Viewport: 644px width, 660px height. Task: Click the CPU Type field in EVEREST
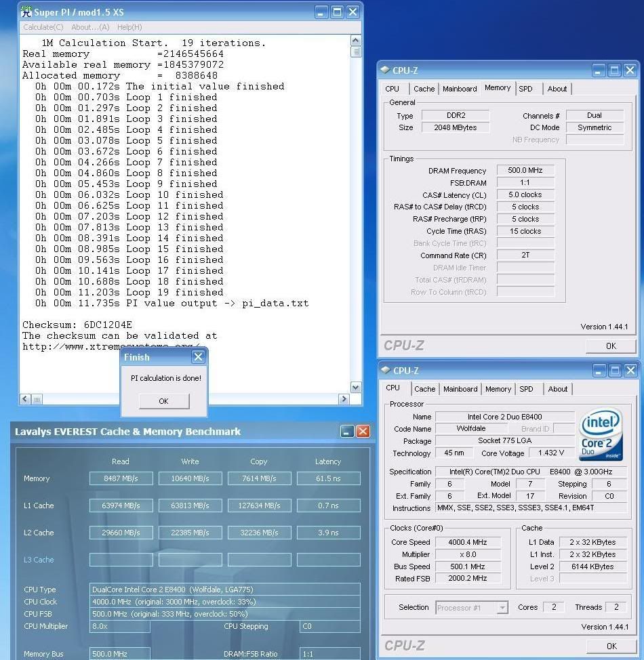[225, 590]
